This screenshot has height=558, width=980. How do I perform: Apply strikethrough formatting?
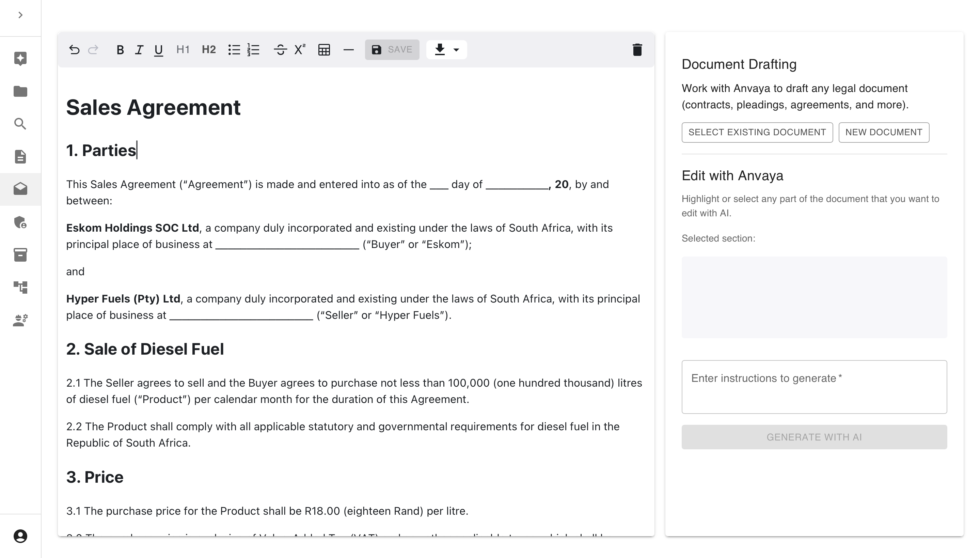[280, 50]
